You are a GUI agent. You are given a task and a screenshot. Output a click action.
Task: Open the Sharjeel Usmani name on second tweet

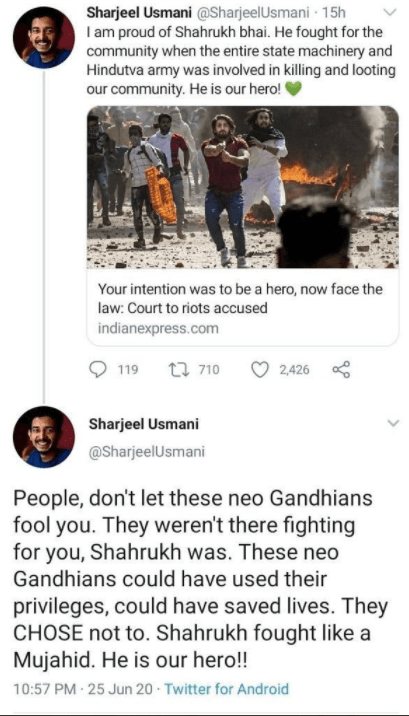pyautogui.click(x=144, y=424)
